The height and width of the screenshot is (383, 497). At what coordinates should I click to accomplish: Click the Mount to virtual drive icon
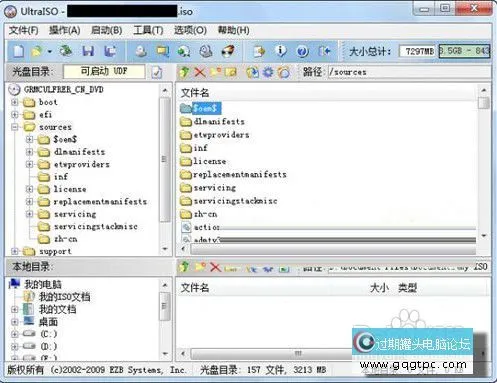click(206, 51)
